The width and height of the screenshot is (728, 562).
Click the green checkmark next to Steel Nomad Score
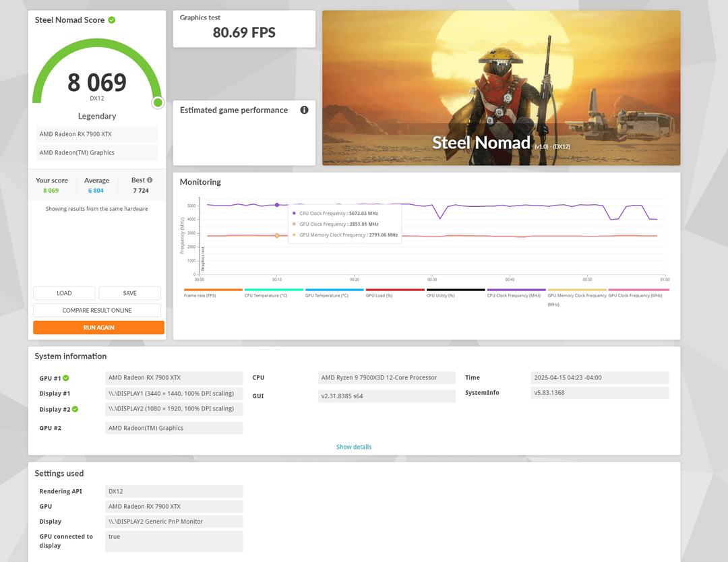coord(112,20)
